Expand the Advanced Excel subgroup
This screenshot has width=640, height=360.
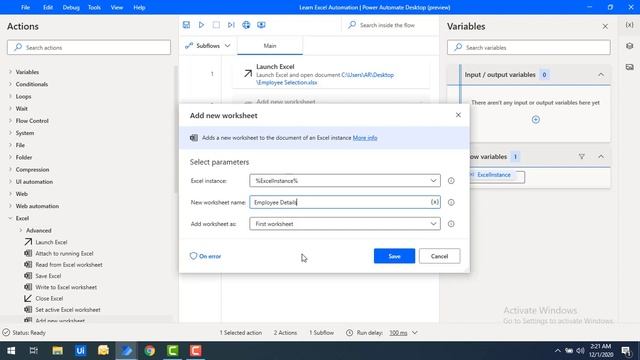pos(20,231)
